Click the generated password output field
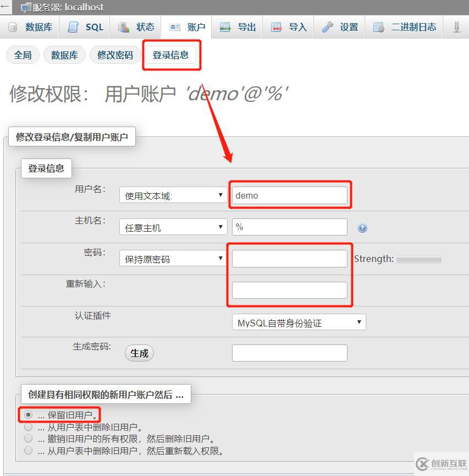469x476 pixels. 289,353
